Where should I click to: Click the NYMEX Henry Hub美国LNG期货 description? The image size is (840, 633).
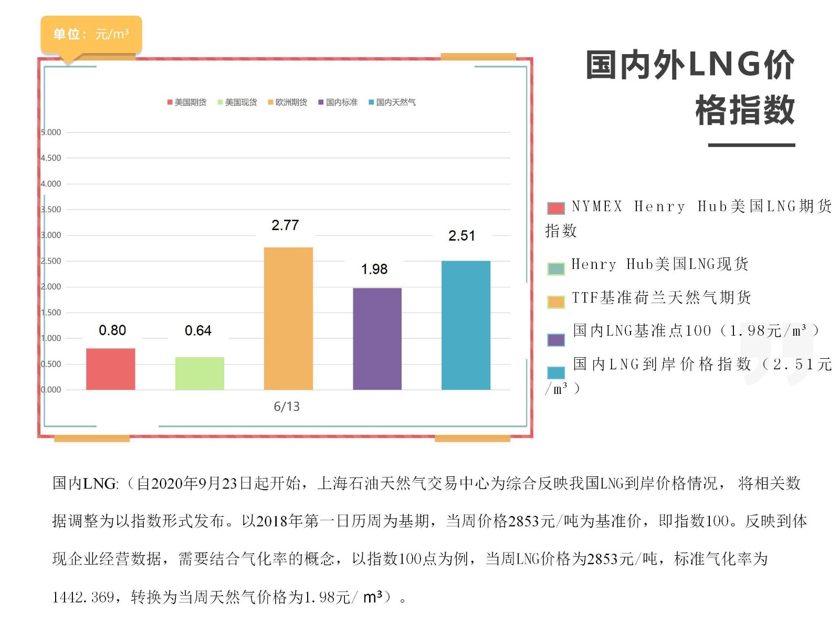689,219
